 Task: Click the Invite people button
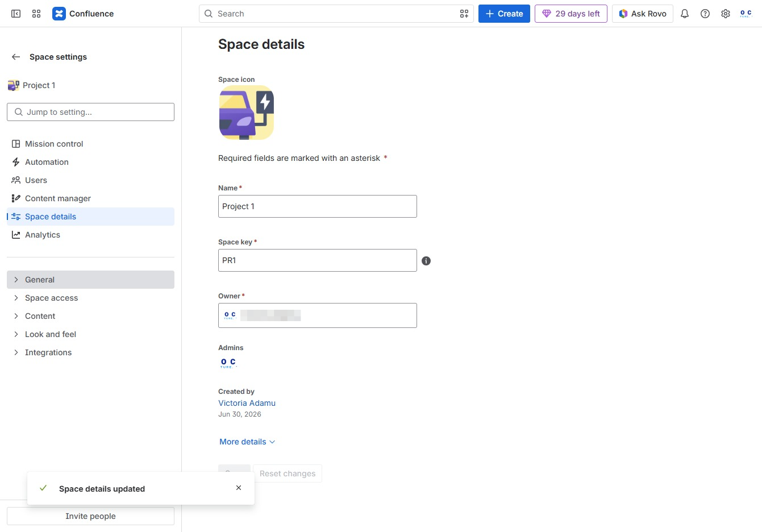tap(90, 516)
